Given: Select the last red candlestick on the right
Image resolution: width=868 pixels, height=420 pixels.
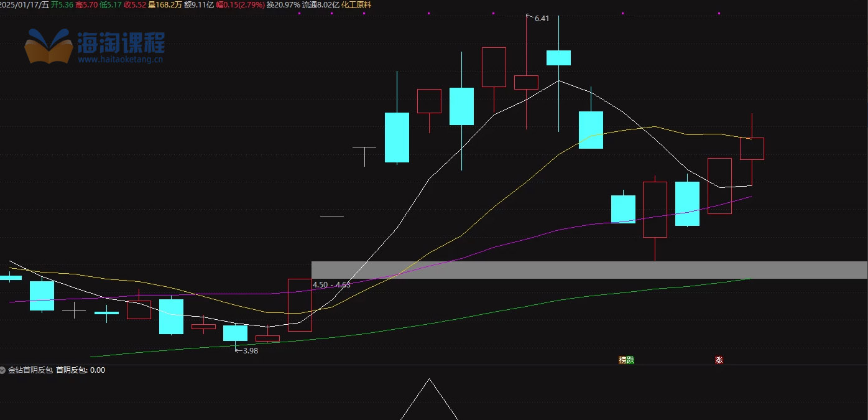Looking at the screenshot, I should coord(752,149).
